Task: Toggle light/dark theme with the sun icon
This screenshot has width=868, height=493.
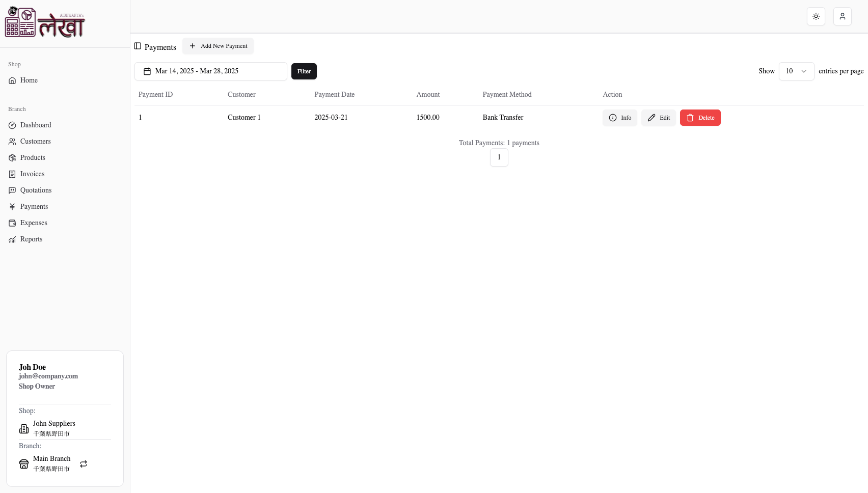Action: point(816,16)
